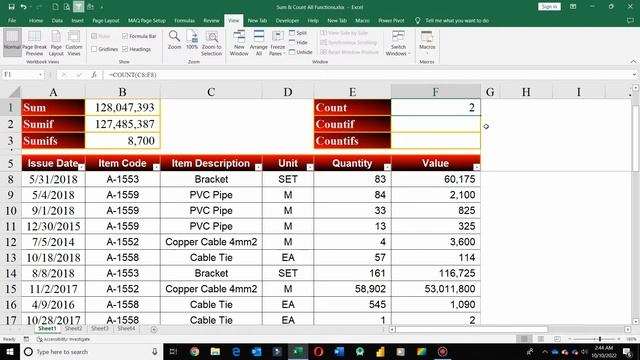The width and height of the screenshot is (640, 360).
Task: Create a new blank workbook from the toolbar
Action: click(55, 7)
